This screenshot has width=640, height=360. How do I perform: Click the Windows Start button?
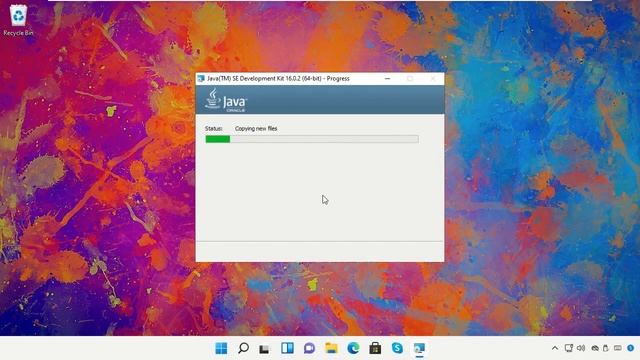pyautogui.click(x=221, y=348)
